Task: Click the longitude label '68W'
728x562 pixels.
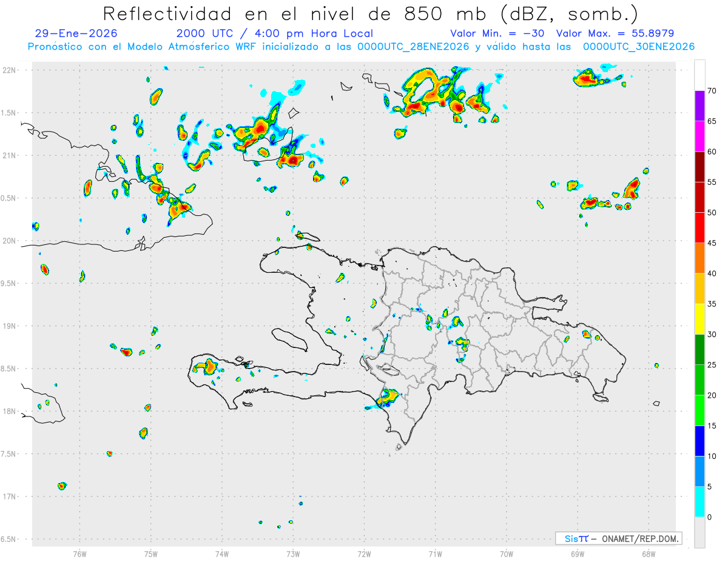Action: 649,554
